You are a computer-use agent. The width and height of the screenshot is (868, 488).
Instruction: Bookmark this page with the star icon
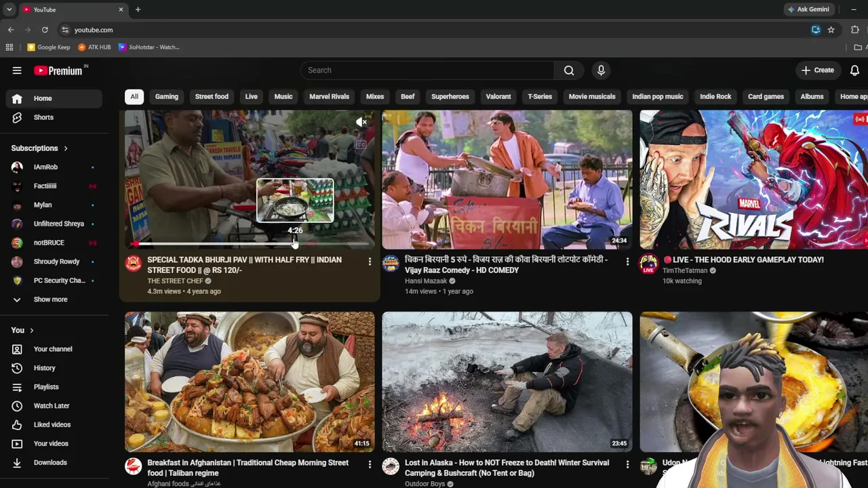coord(831,30)
